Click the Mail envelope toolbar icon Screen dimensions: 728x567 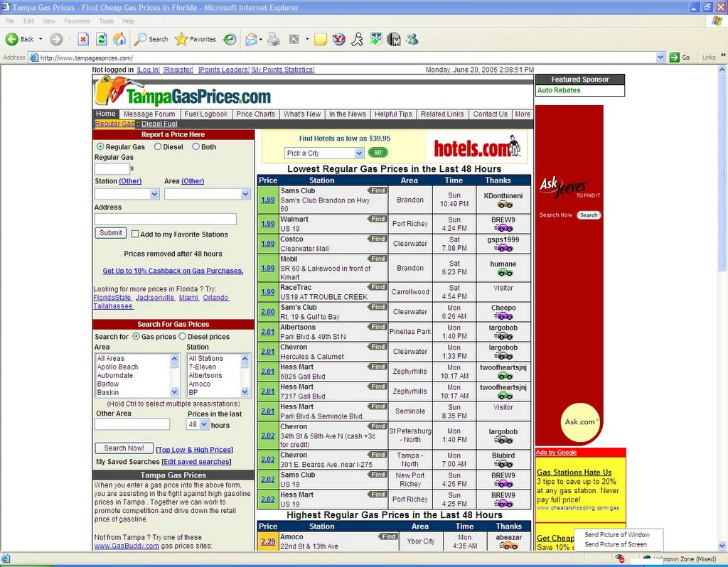pos(251,40)
